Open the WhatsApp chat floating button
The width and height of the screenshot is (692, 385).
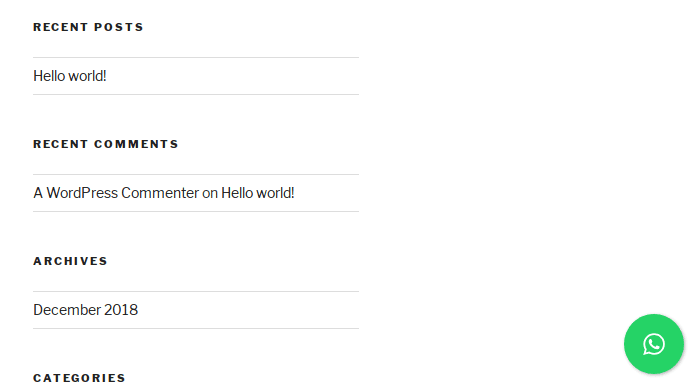pyautogui.click(x=654, y=344)
